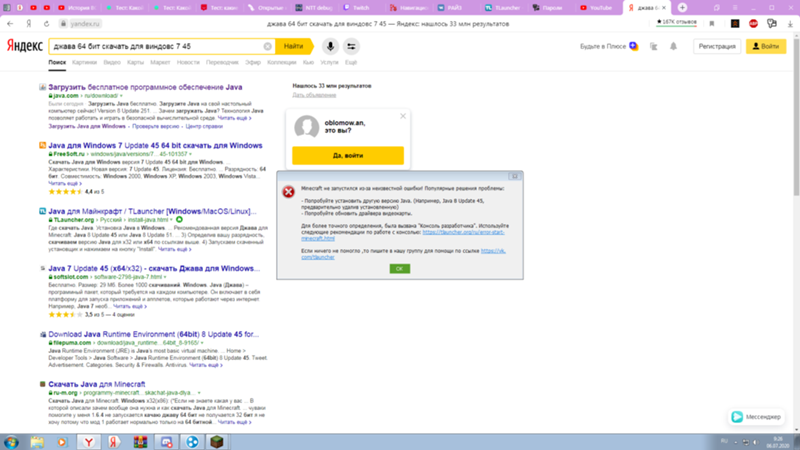The image size is (800, 450).
Task: Expand the Ещё search categories menu
Action: point(351,62)
